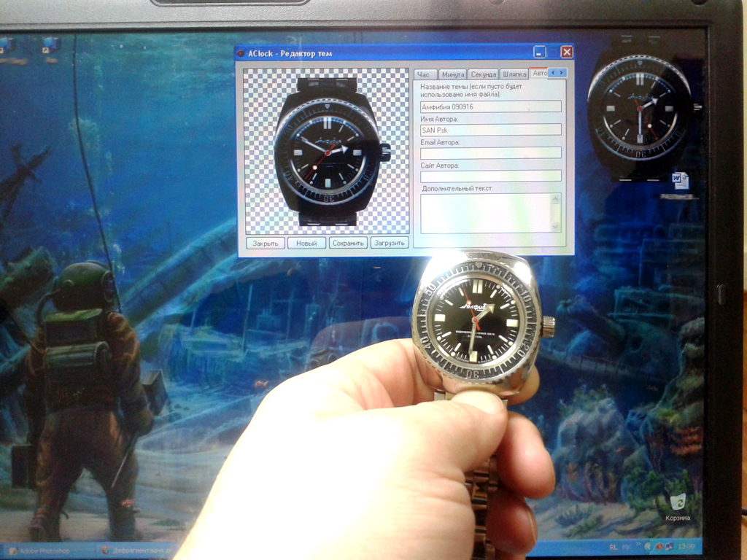The image size is (747, 560).
Task: Open the network connection tray icon
Action: (x=670, y=547)
